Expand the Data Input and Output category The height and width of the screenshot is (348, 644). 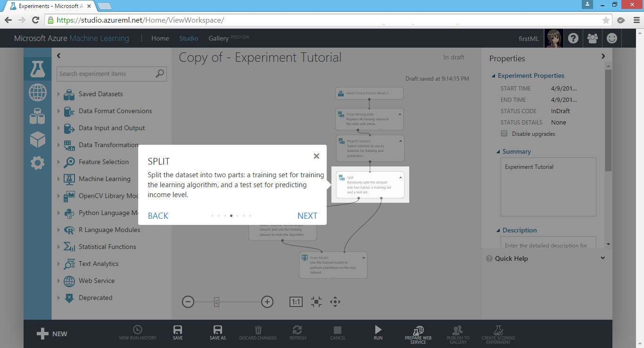pyautogui.click(x=59, y=128)
